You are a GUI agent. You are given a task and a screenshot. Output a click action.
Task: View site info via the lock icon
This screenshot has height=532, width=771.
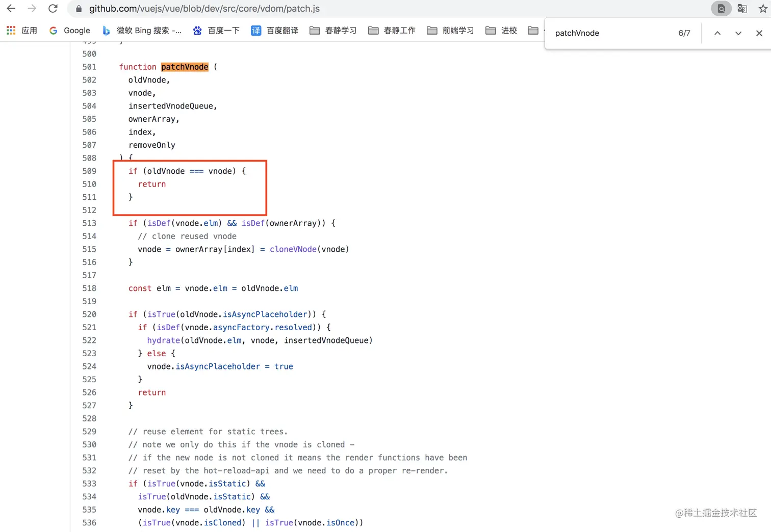(x=79, y=9)
